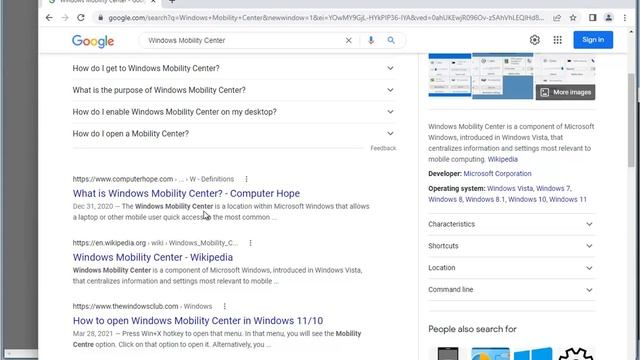
Task: Expand the Shortcuts section
Action: 511,246
